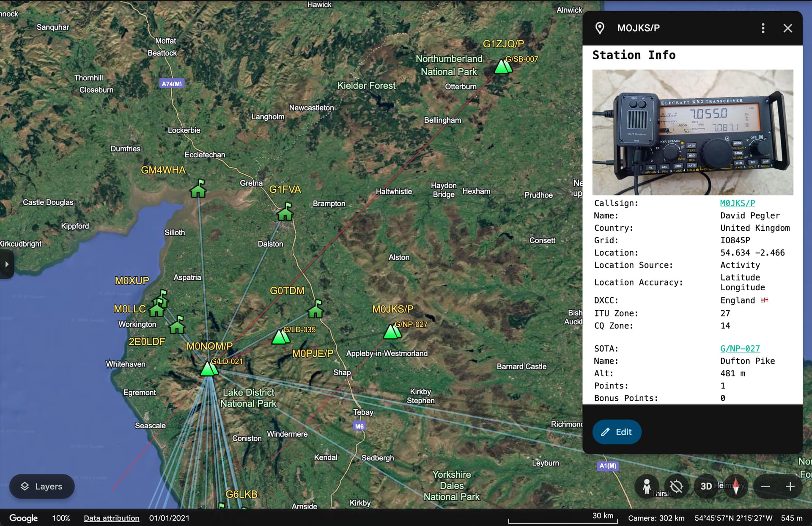Click the coordinates readout 54°45'57"N

pos(733,518)
